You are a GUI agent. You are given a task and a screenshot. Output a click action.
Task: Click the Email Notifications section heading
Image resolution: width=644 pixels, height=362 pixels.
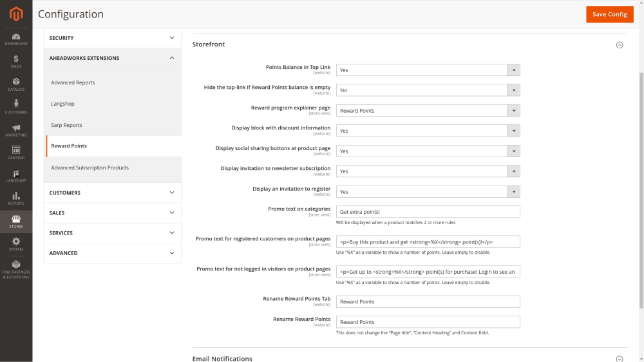coord(222,359)
